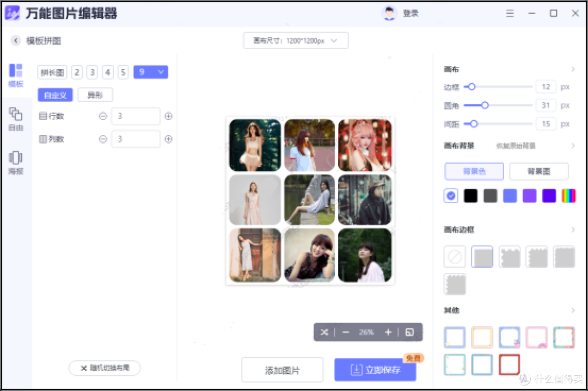The height and width of the screenshot is (391, 588).
Task: Select the black background swatch
Action: [470, 196]
